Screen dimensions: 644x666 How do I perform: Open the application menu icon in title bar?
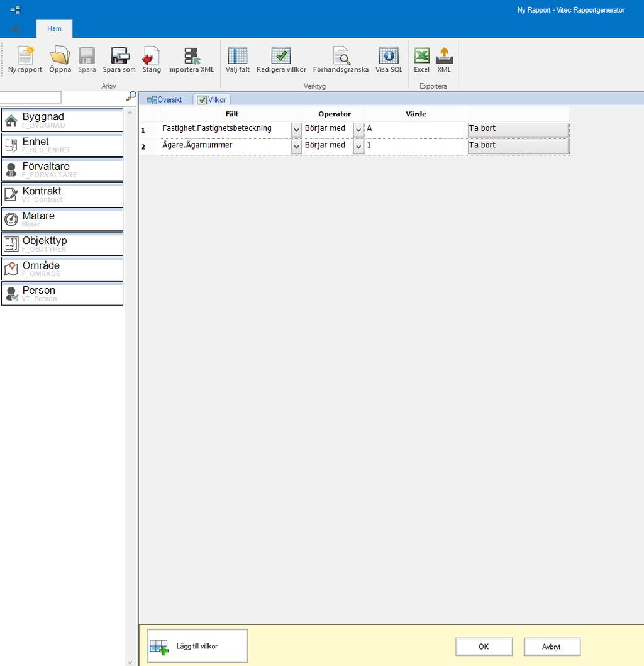tap(15, 9)
